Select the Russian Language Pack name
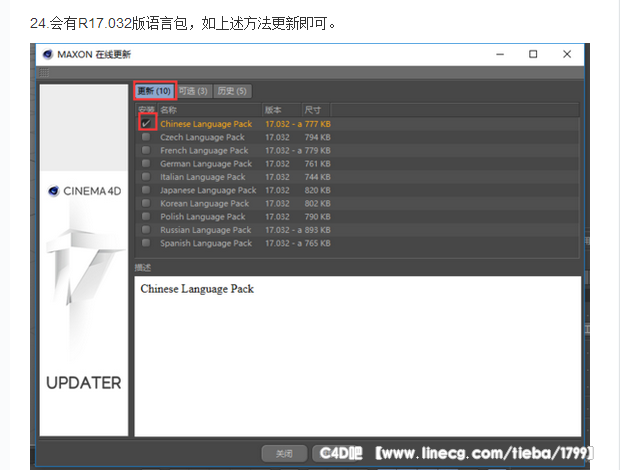620x470 pixels. [x=206, y=230]
